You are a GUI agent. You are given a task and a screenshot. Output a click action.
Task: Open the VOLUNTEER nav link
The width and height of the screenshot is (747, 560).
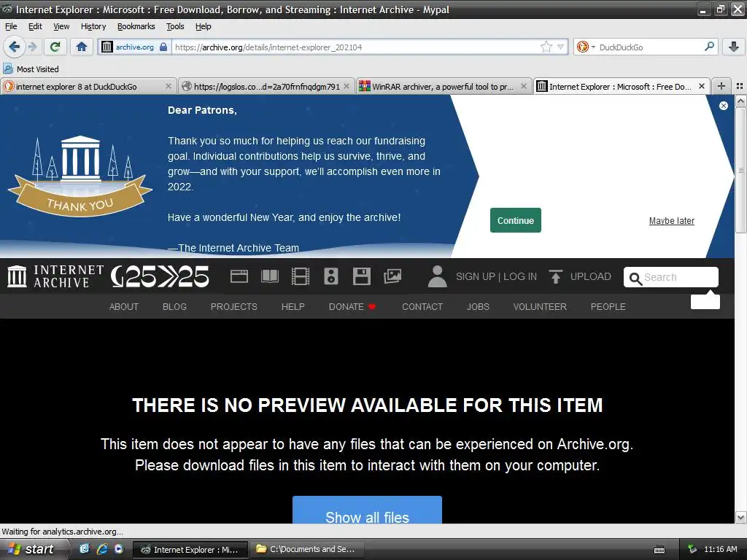pyautogui.click(x=540, y=307)
